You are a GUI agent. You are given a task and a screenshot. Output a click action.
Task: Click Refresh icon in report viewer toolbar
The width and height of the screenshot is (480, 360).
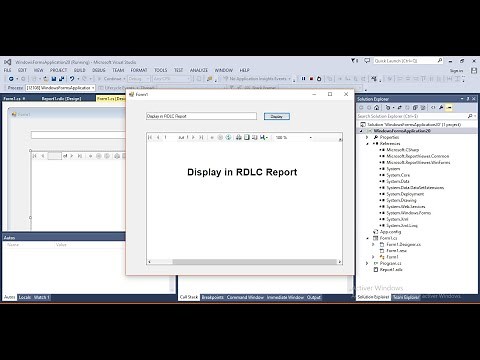228,137
